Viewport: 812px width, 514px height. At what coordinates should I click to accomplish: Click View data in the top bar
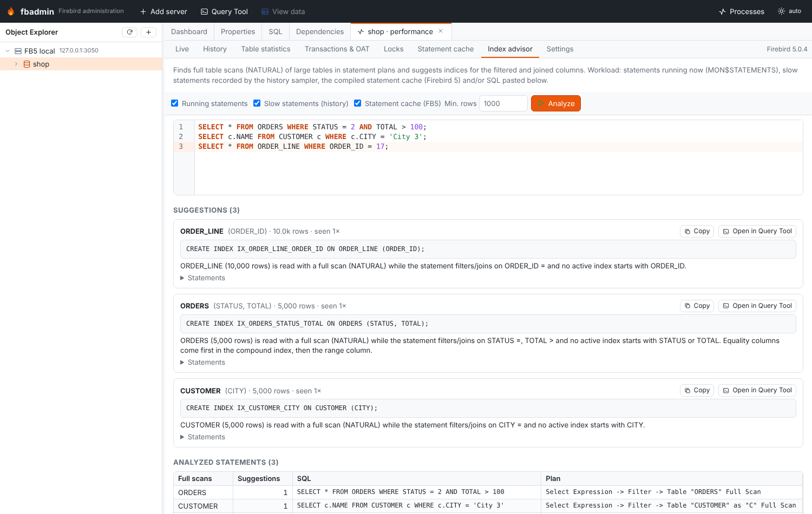(x=283, y=11)
